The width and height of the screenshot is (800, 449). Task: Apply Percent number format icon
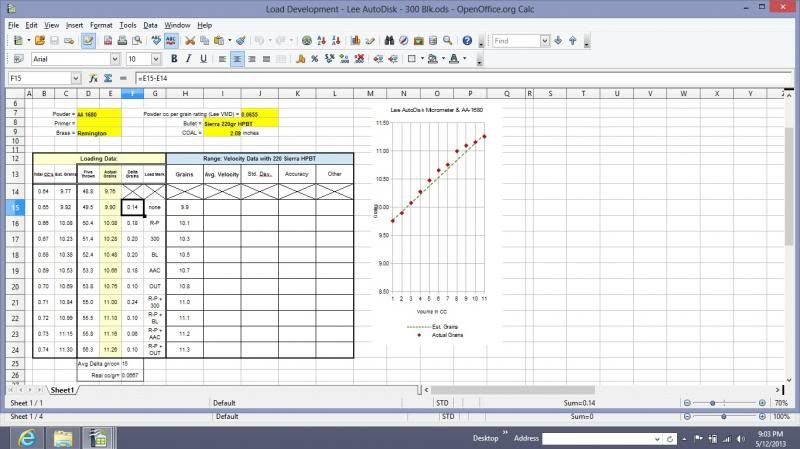pyautogui.click(x=315, y=59)
